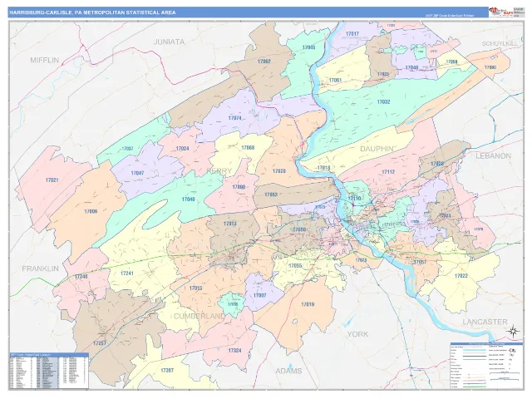Select ZIP code 17006 label

(x=91, y=211)
